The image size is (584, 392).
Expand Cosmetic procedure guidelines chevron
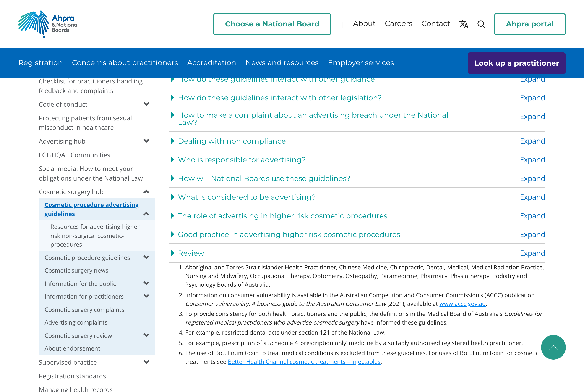(x=146, y=257)
